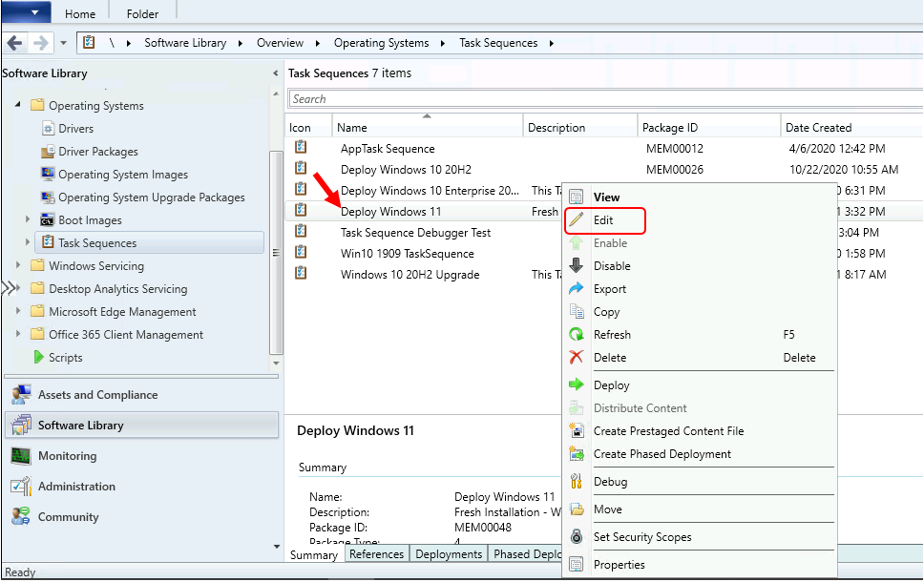Sort list by Name column header
Screen dimensions: 924x582
[428, 127]
